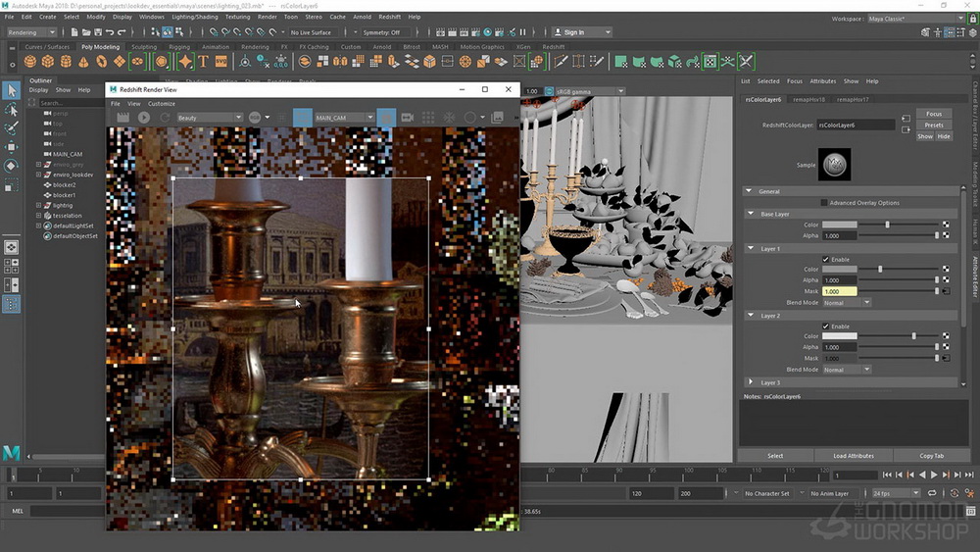This screenshot has height=552, width=980.
Task: Click the Redshift camera icon
Action: pyautogui.click(x=408, y=118)
